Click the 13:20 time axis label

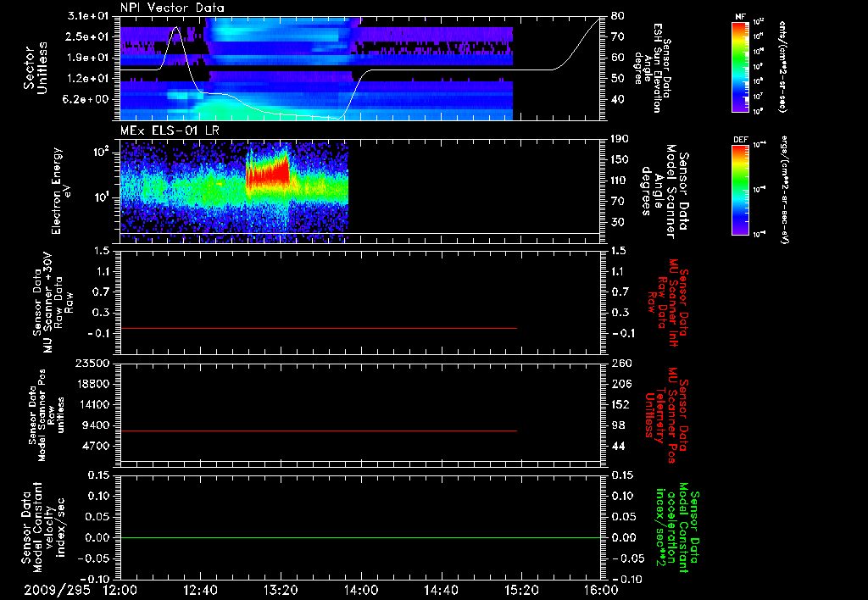[x=281, y=591]
